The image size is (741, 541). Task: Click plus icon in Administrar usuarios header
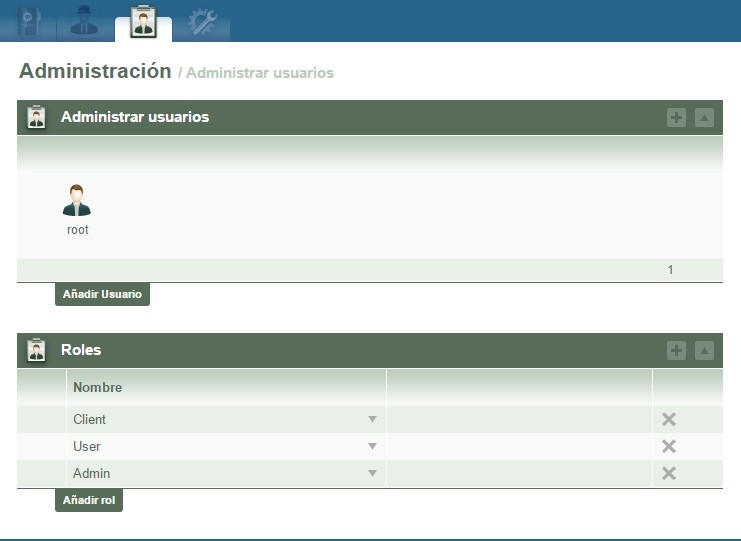click(x=677, y=118)
